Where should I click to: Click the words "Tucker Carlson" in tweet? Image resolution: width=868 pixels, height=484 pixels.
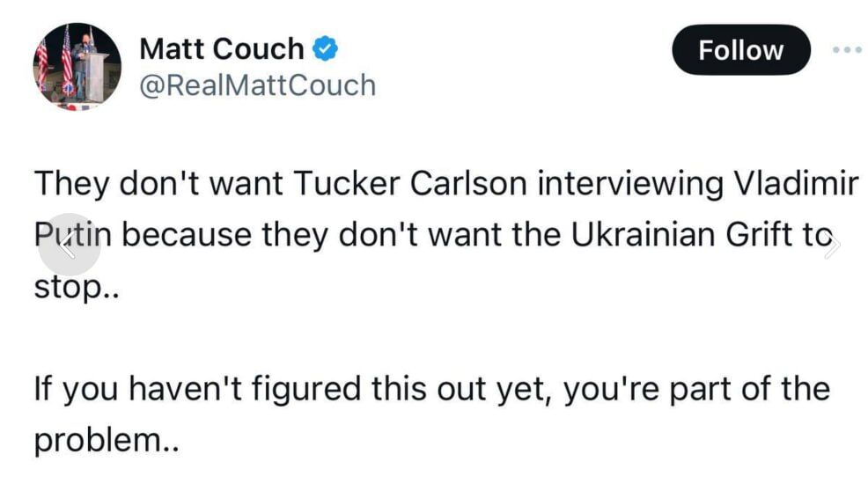[x=410, y=184]
